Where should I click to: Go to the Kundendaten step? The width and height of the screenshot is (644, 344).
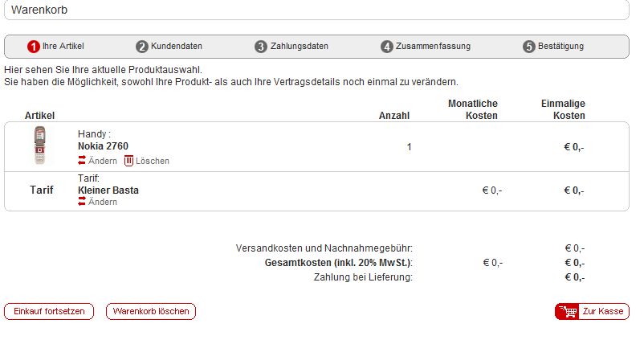[x=176, y=46]
